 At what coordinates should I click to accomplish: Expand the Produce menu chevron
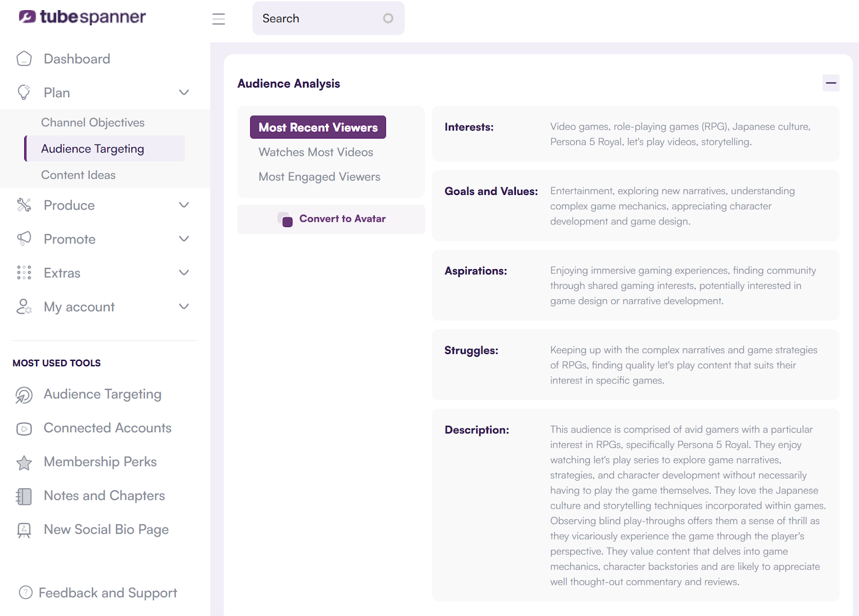[x=184, y=205]
